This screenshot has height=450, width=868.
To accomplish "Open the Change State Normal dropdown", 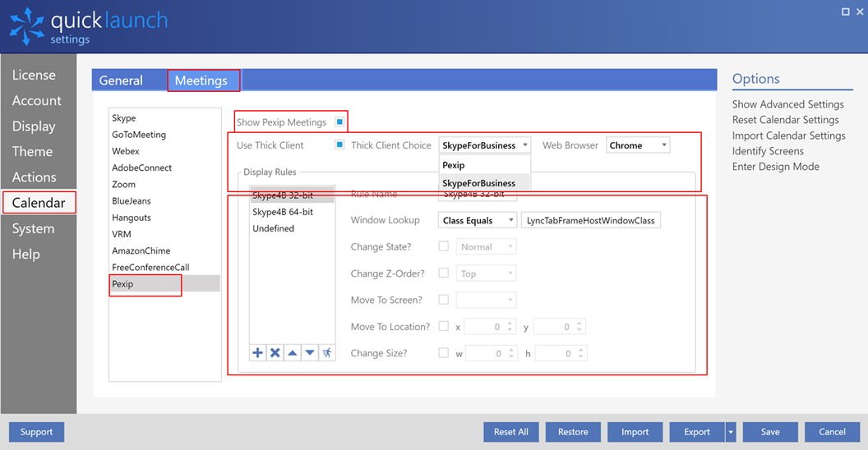I will coord(486,246).
